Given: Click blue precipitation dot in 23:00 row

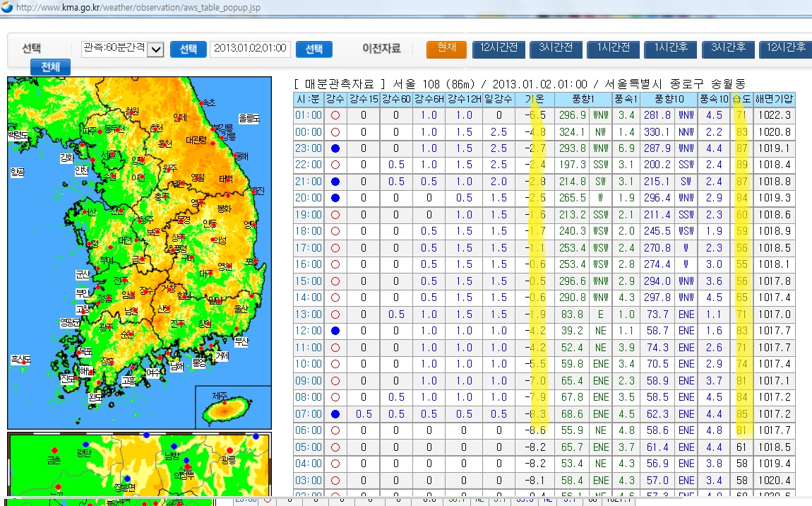Looking at the screenshot, I should pyautogui.click(x=335, y=148).
